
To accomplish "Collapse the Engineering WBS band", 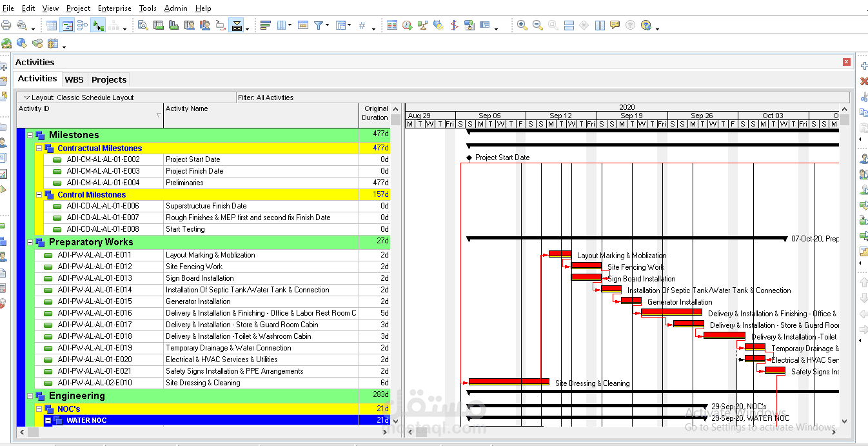I will [x=30, y=396].
